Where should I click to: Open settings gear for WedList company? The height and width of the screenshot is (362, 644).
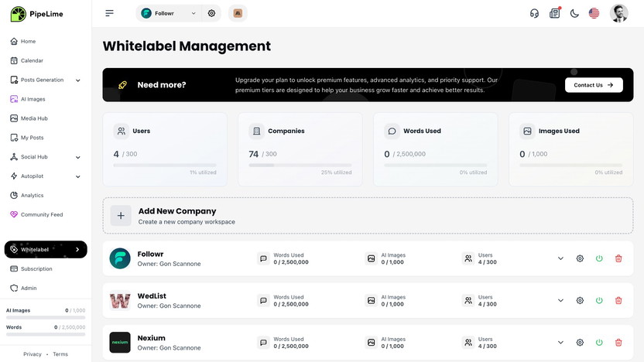tap(580, 300)
